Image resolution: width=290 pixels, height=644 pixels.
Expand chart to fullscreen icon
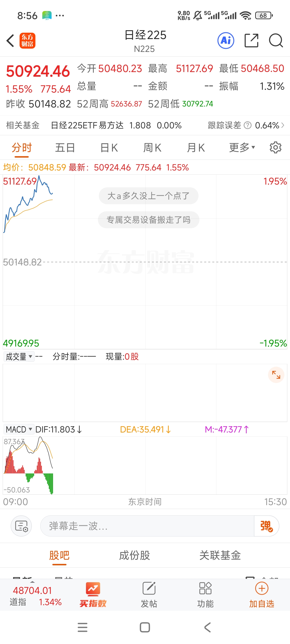point(276,375)
